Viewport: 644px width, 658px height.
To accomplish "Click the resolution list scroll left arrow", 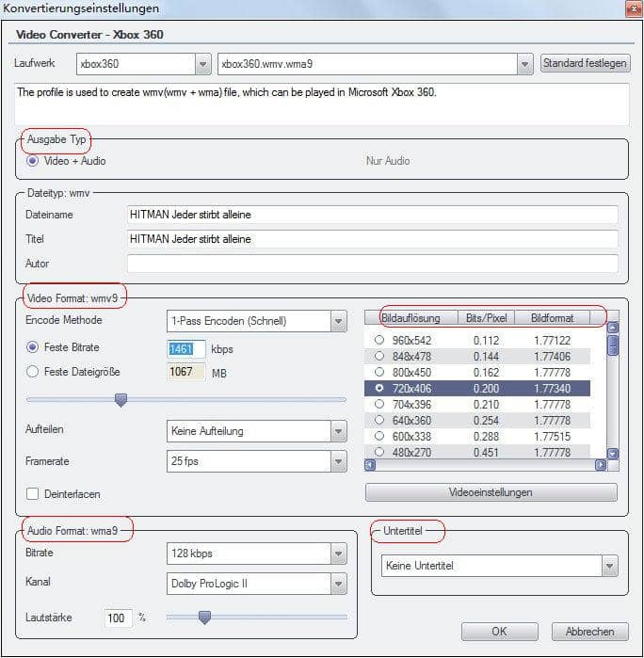I will pyautogui.click(x=370, y=465).
